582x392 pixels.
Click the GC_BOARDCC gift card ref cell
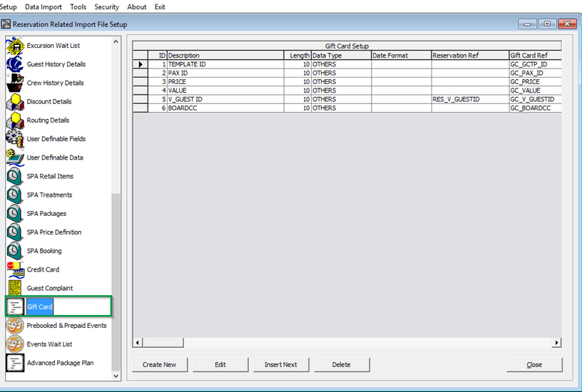(x=535, y=108)
